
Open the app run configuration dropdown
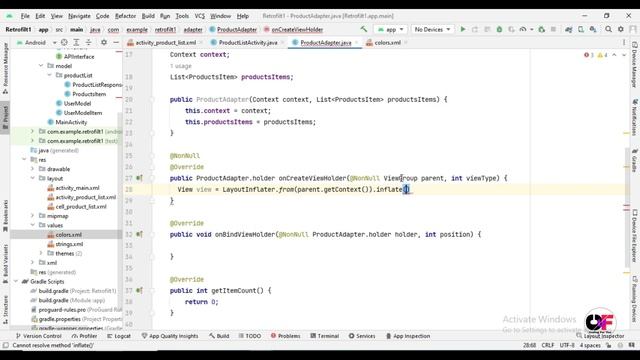[x=391, y=29]
